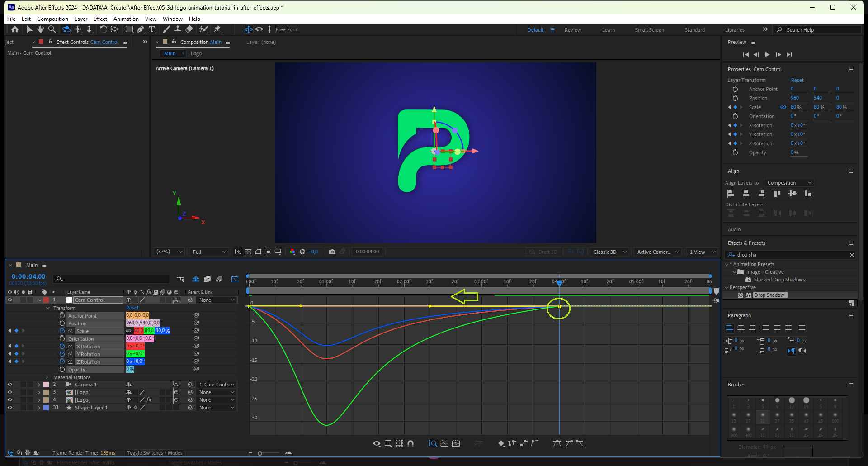Screen dimensions: 868x466
Task: Play the preview in Preview panel
Action: (767, 54)
